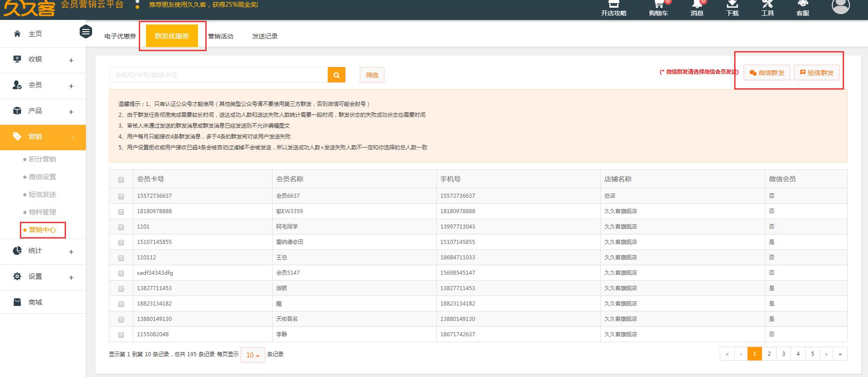Select all members via header checkbox
The width and height of the screenshot is (868, 377).
pyautogui.click(x=121, y=180)
